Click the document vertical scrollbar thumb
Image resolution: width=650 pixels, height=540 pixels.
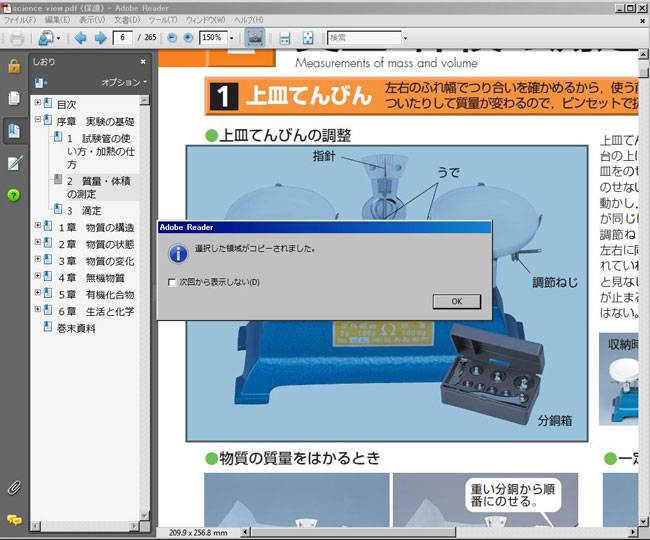click(x=643, y=73)
